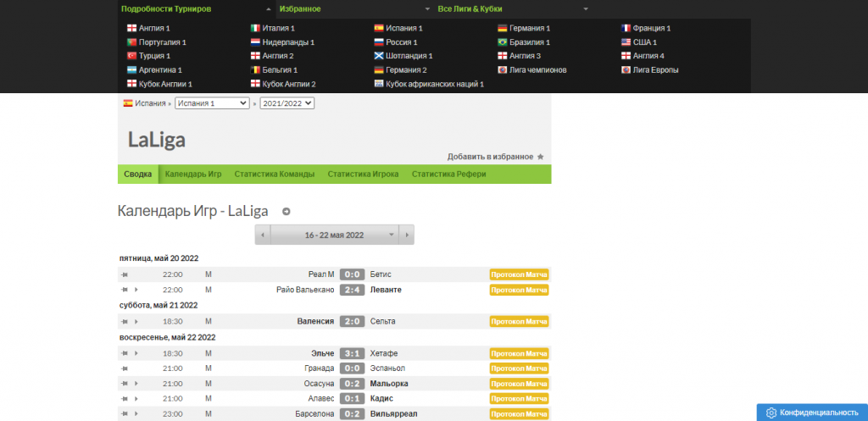Screen dimensions: 868x421
Task: Click the pin icon on Реал М row
Action: tap(125, 274)
